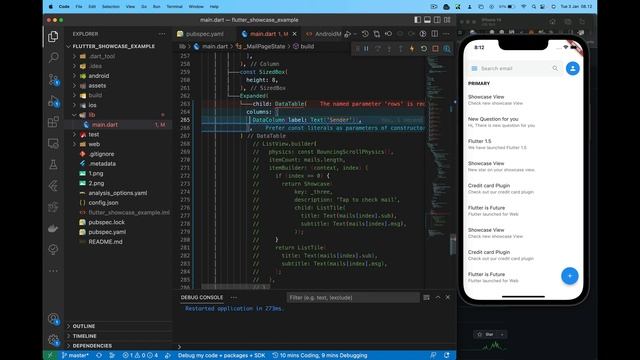Click the Search email field in simulator
Image resolution: width=640 pixels, height=360 pixels.
[515, 69]
